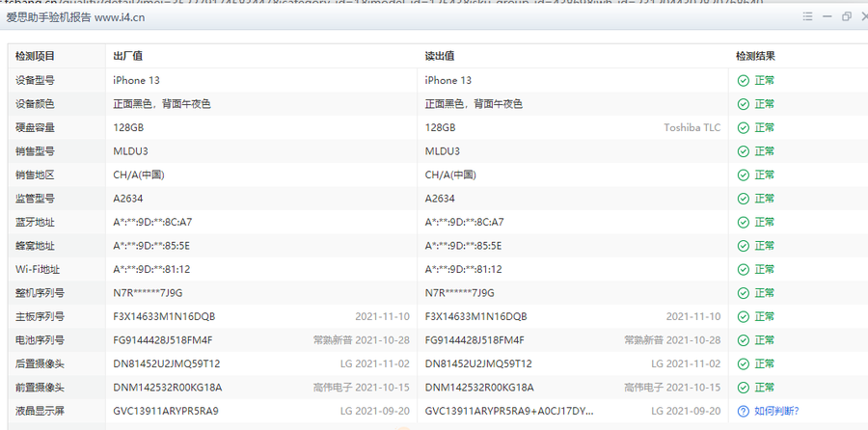The height and width of the screenshot is (430, 868).
Task: Click the green check icon for 硬盘容量
Action: click(743, 128)
